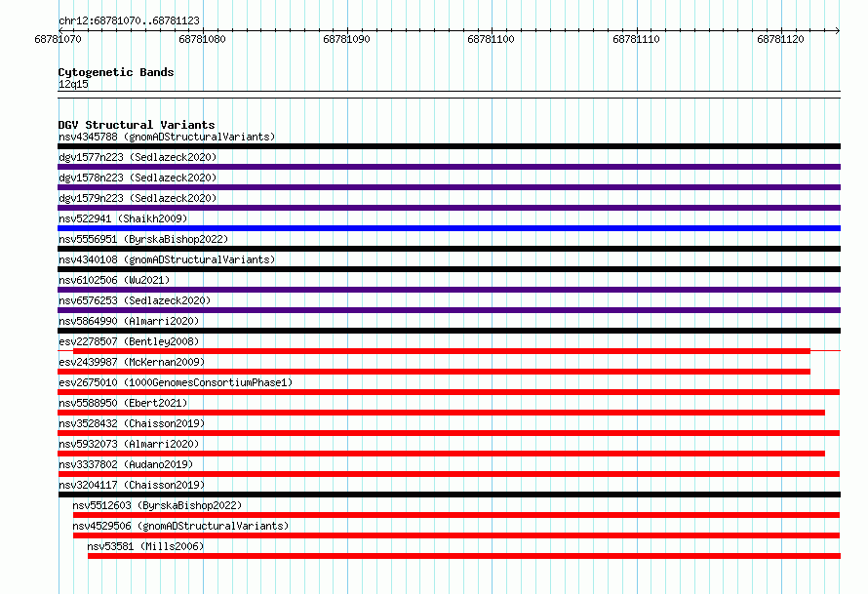Click ruler position 68781080
Screen dimensions: 868x594
coord(203,39)
